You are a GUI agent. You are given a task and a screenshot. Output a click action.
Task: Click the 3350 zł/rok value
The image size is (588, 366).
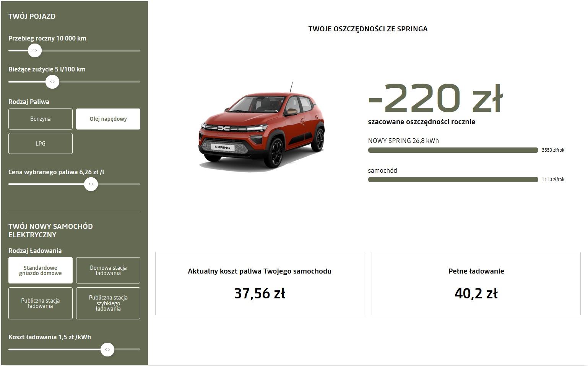[x=553, y=150]
